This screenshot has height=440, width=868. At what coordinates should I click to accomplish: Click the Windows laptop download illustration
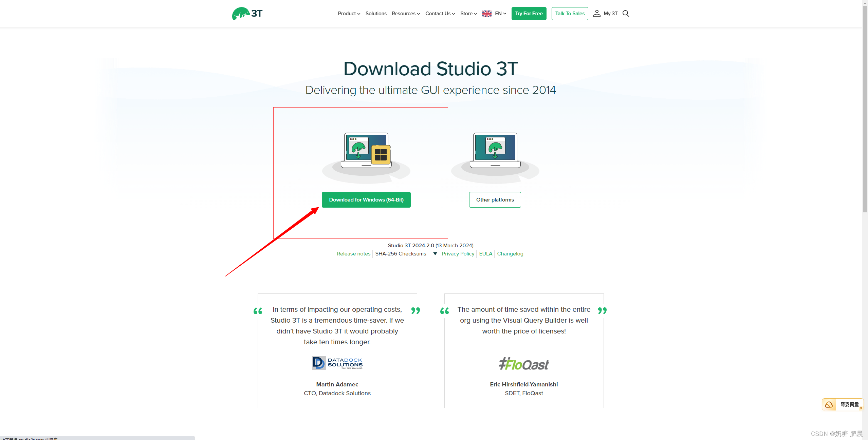click(x=366, y=151)
